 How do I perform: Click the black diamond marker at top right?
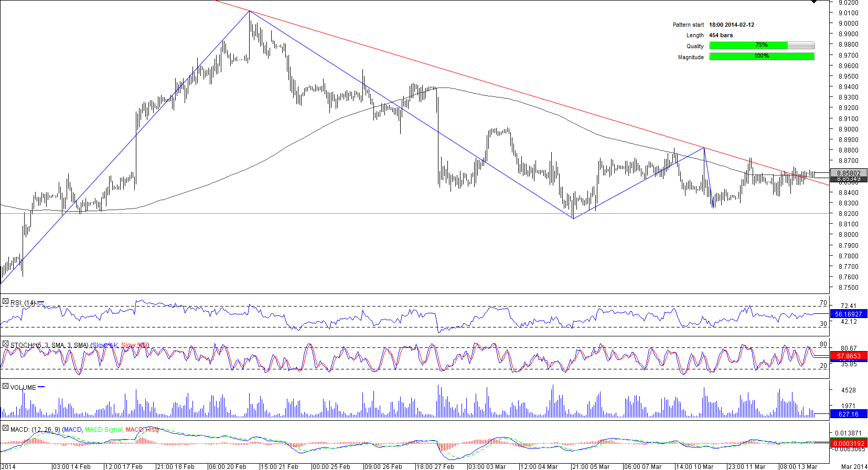click(x=814, y=2)
